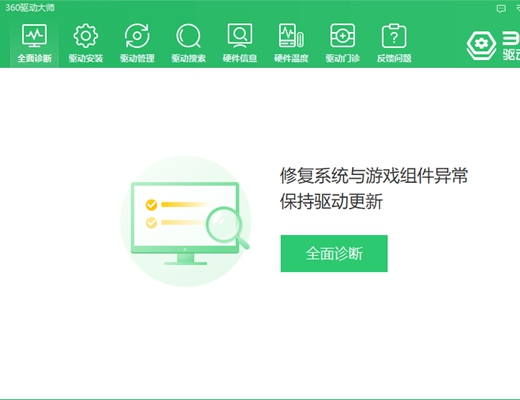Open the 驱动安装 gear icon

click(x=86, y=35)
